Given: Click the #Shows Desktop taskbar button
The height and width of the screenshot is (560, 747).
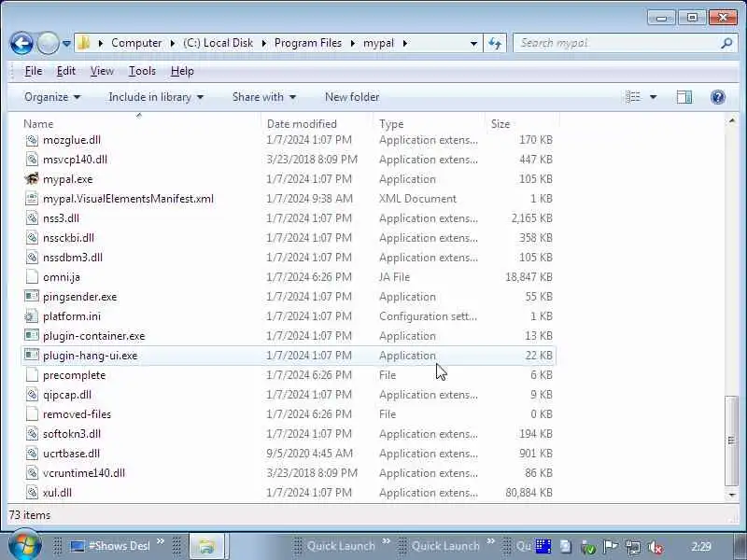Looking at the screenshot, I should [x=110, y=546].
